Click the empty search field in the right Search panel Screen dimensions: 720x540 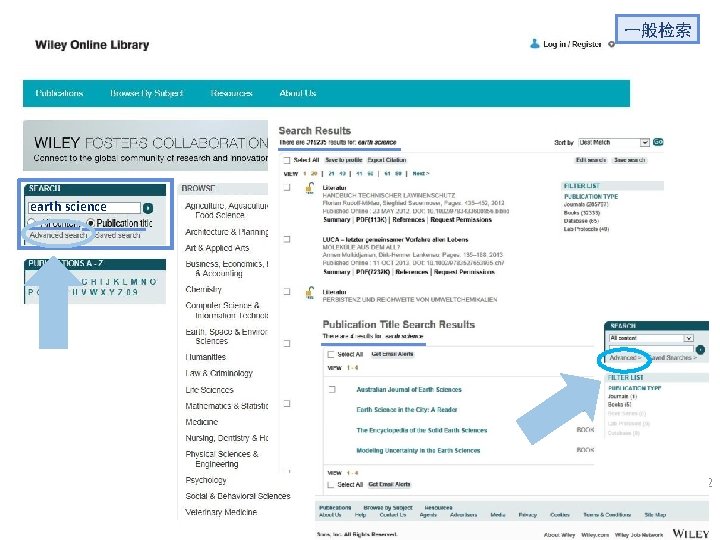pyautogui.click(x=651, y=349)
